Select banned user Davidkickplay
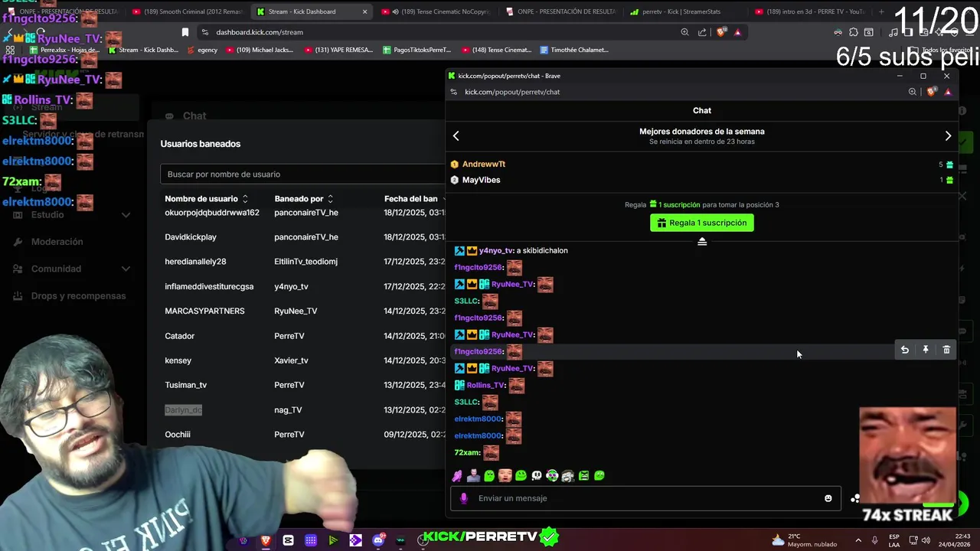The image size is (980, 551). 191,237
